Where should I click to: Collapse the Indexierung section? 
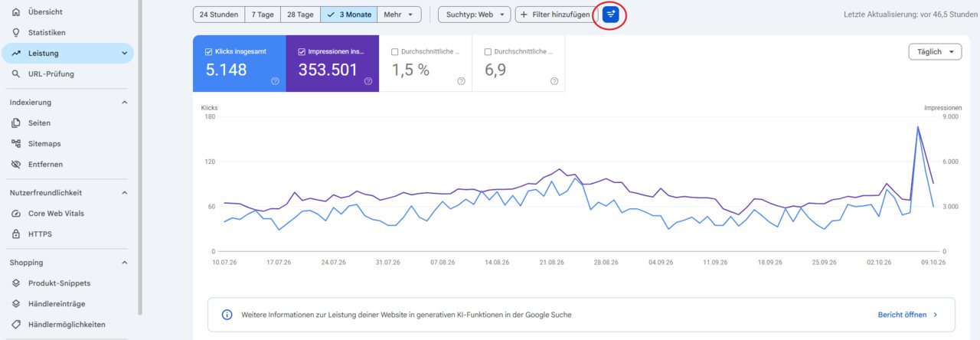point(125,103)
